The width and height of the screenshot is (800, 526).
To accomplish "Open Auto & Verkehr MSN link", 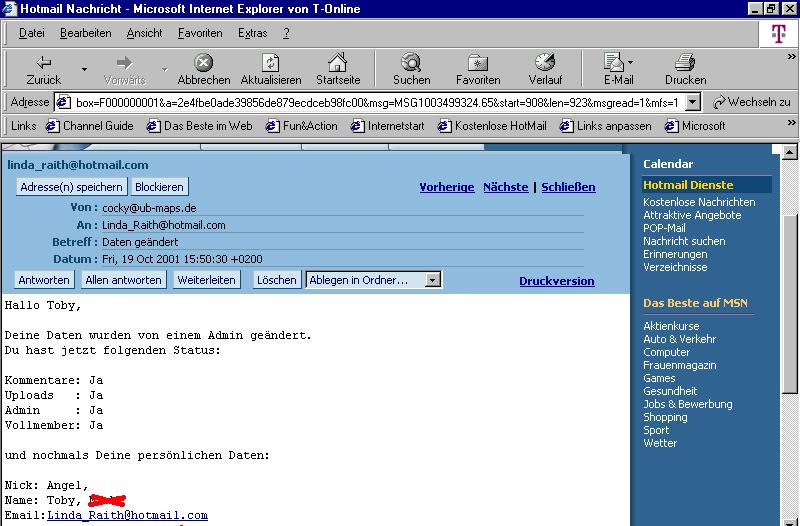I will (x=679, y=339).
